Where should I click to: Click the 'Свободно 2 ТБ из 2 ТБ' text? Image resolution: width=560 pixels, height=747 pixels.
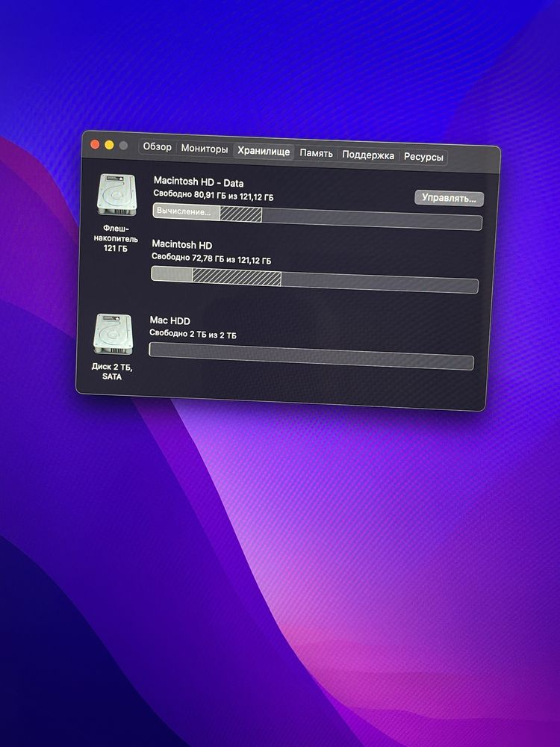[x=193, y=334]
